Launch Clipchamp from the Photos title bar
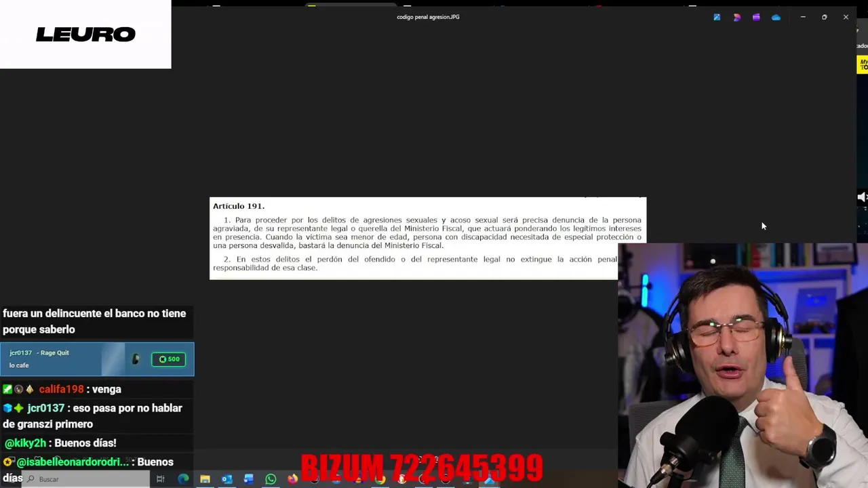868x488 pixels. coord(756,18)
